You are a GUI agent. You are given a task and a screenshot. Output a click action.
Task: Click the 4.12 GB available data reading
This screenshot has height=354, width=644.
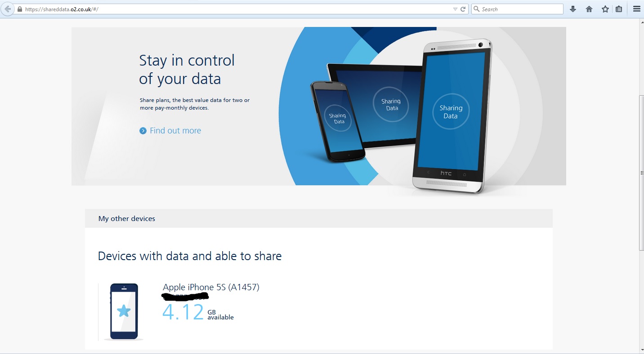(198, 312)
